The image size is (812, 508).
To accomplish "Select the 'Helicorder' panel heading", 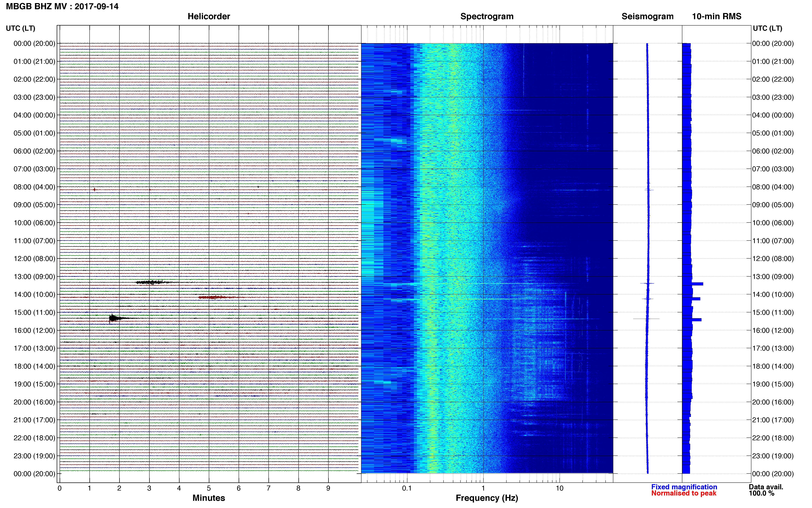I will (x=209, y=16).
